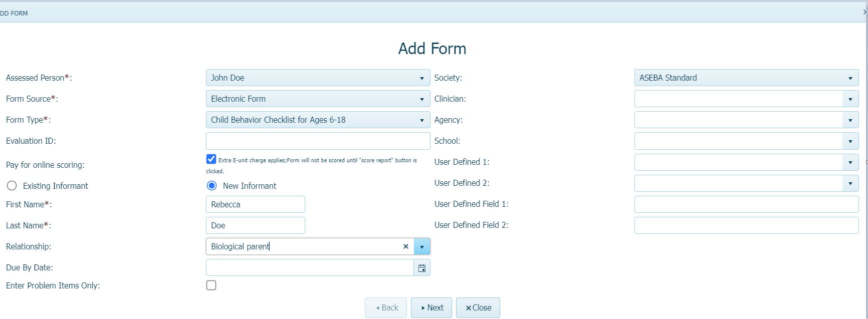
Task: Close the Add Form dialog header X
Action: click(864, 12)
